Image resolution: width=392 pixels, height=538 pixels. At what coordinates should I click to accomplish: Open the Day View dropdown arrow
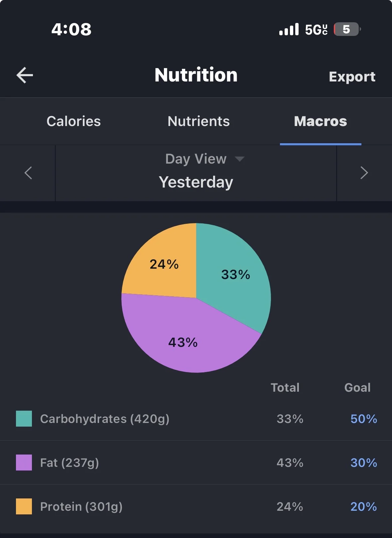pos(239,159)
